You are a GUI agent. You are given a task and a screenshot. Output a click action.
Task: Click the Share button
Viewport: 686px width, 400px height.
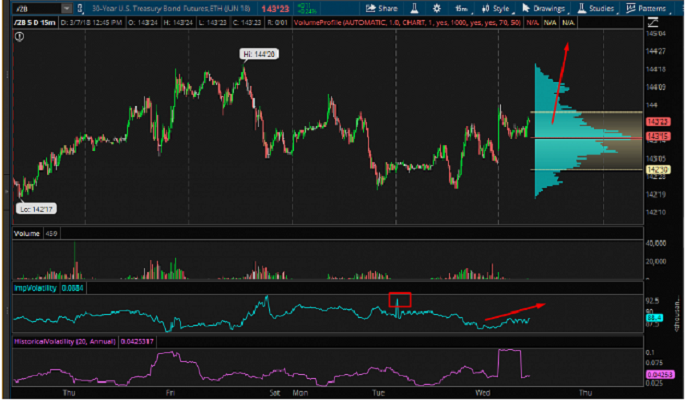[386, 7]
